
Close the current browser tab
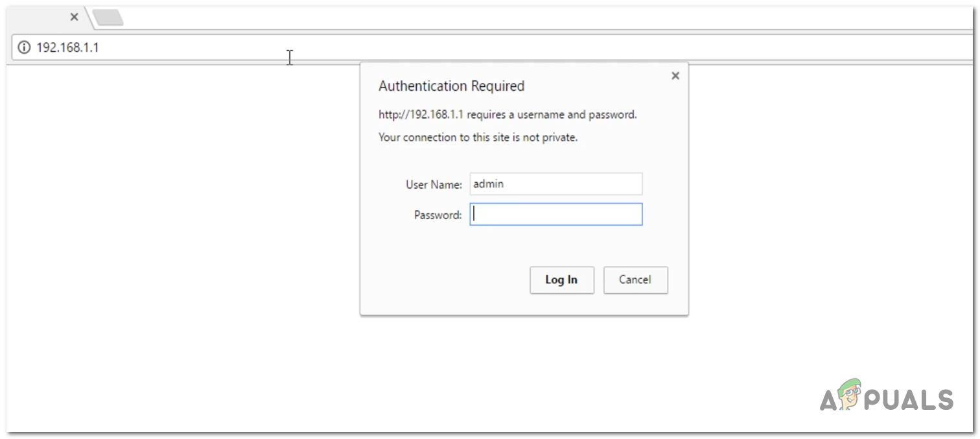click(x=74, y=17)
